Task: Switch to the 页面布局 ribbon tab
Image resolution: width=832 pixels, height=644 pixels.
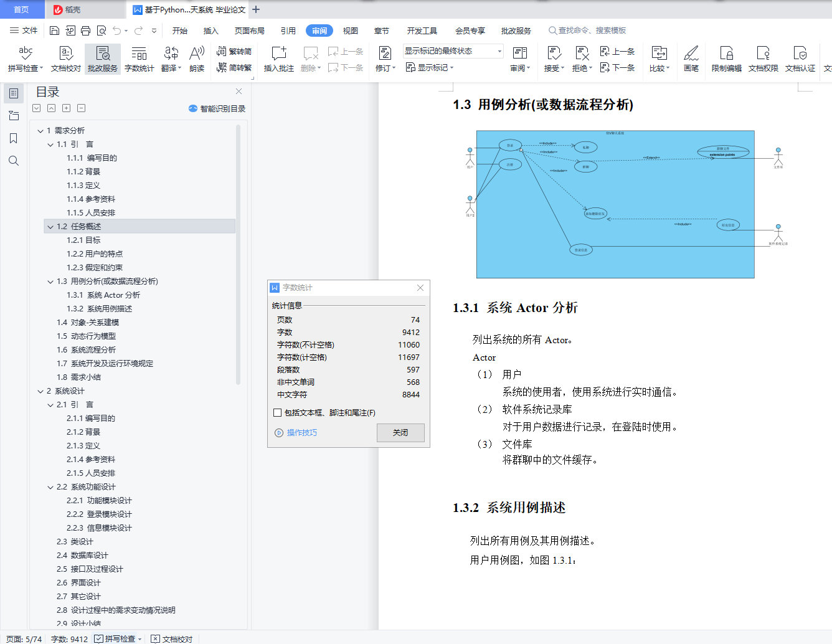Action: 250,31
